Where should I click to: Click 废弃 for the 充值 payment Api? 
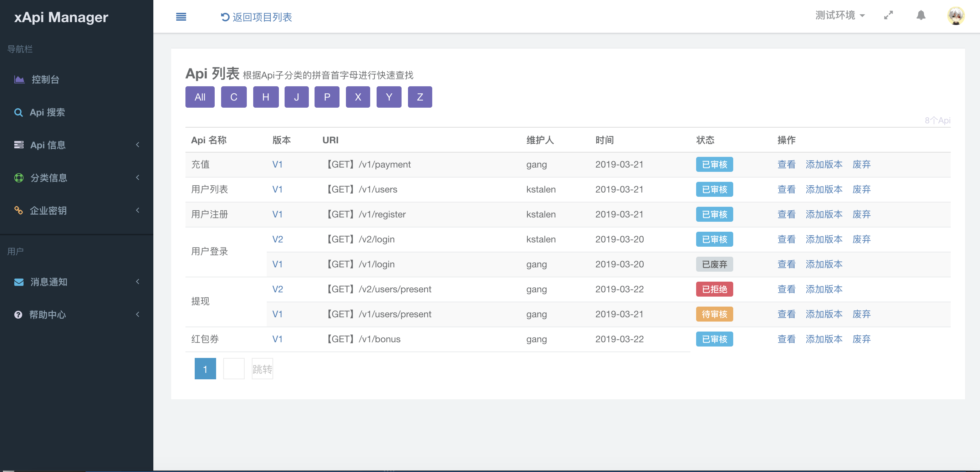tap(861, 164)
